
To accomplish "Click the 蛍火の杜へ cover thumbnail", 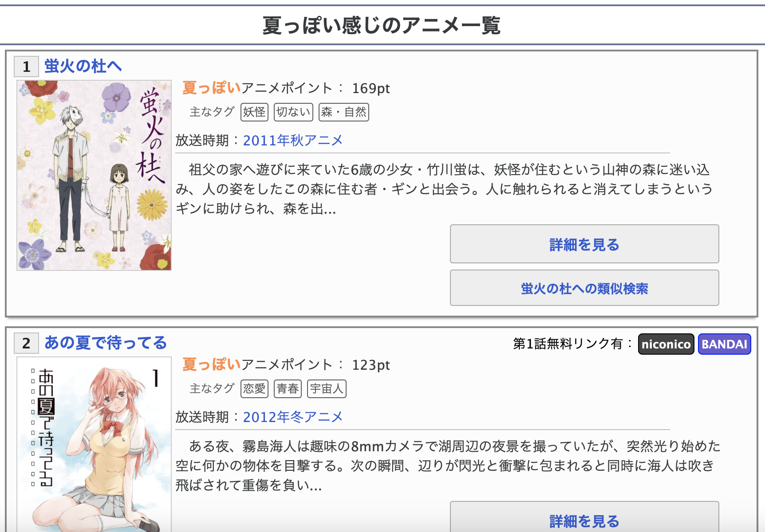I will point(94,175).
